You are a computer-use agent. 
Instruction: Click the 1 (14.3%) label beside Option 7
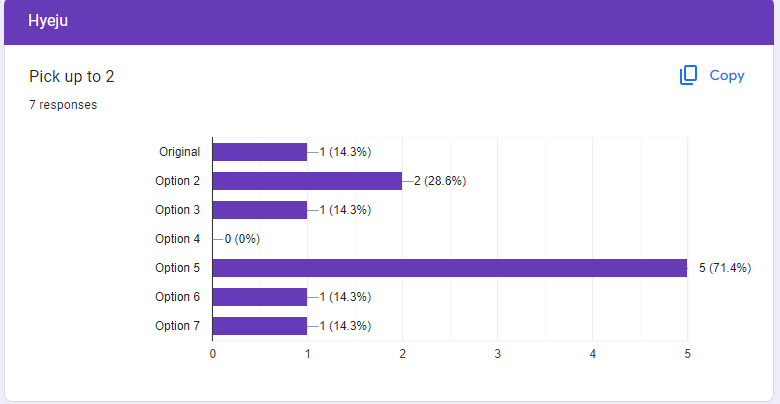point(345,326)
